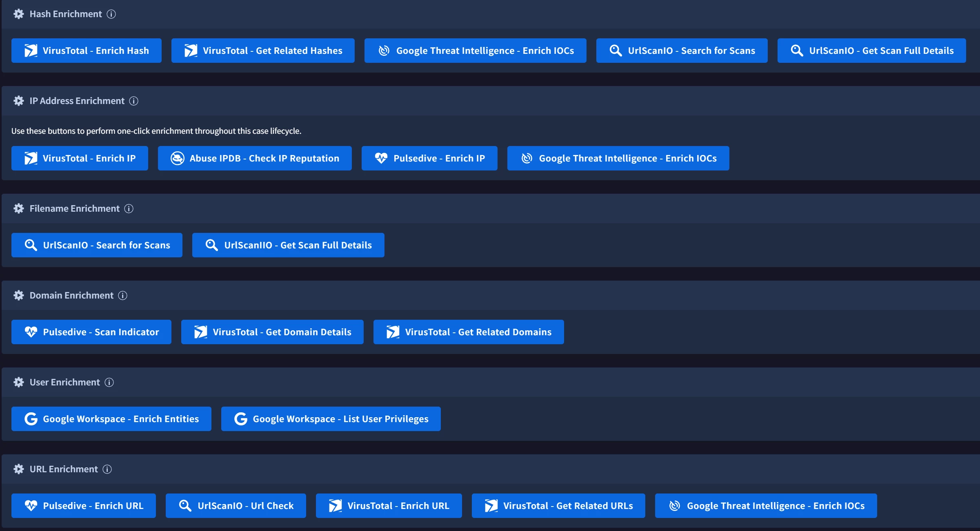Click Domain Enrichment info icon
The image size is (980, 531).
(x=122, y=295)
